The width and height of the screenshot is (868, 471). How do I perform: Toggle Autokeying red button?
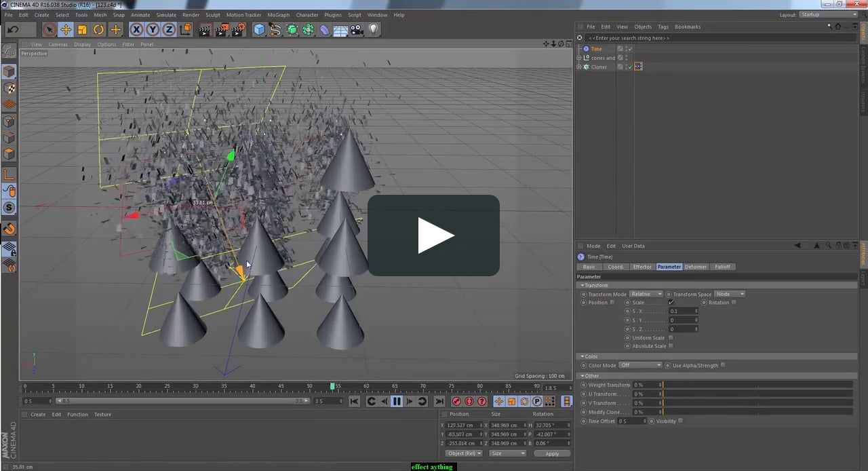pos(469,401)
